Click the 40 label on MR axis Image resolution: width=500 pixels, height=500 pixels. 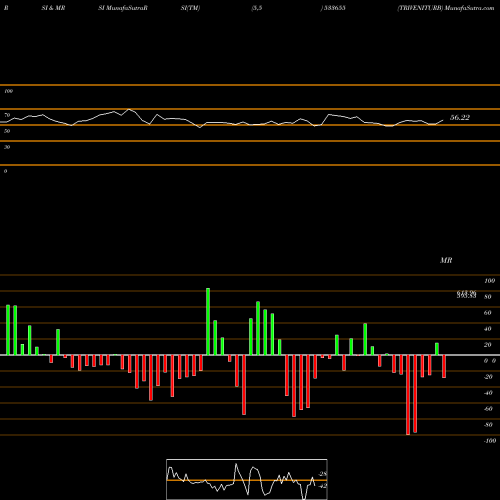point(488,329)
